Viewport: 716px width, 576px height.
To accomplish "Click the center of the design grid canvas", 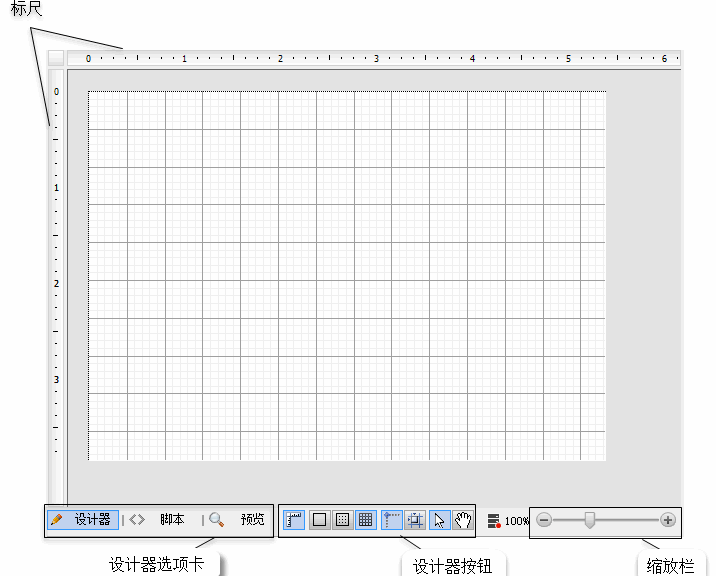I will [x=347, y=276].
